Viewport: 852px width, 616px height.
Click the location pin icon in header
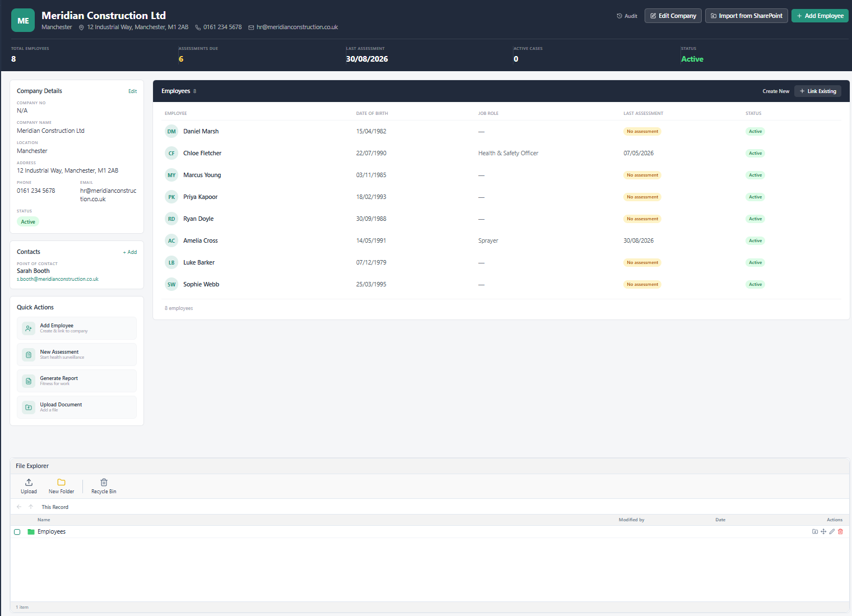[81, 27]
